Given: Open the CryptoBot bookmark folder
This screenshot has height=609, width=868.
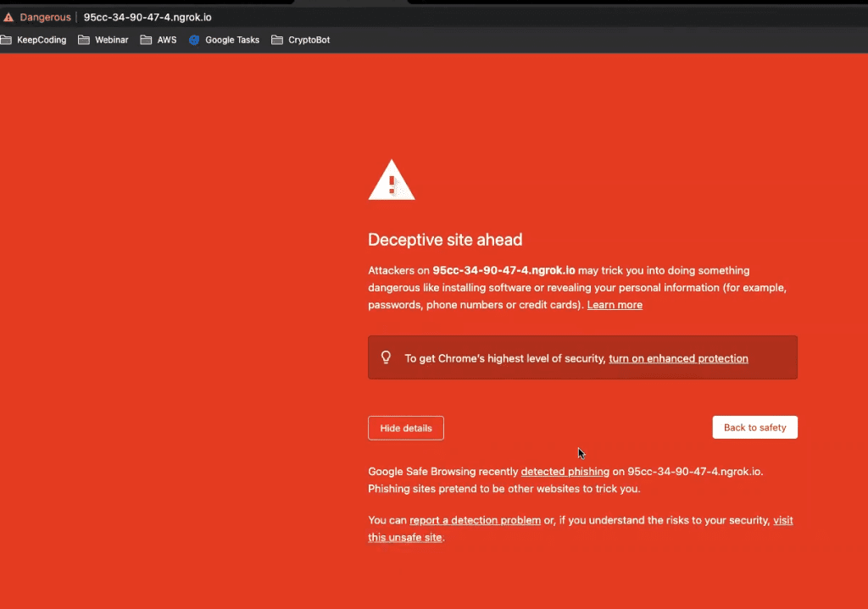Looking at the screenshot, I should (x=301, y=40).
